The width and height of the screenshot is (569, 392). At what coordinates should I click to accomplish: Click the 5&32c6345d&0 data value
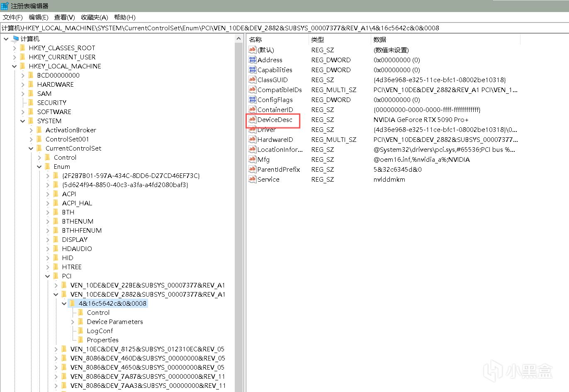pos(397,169)
